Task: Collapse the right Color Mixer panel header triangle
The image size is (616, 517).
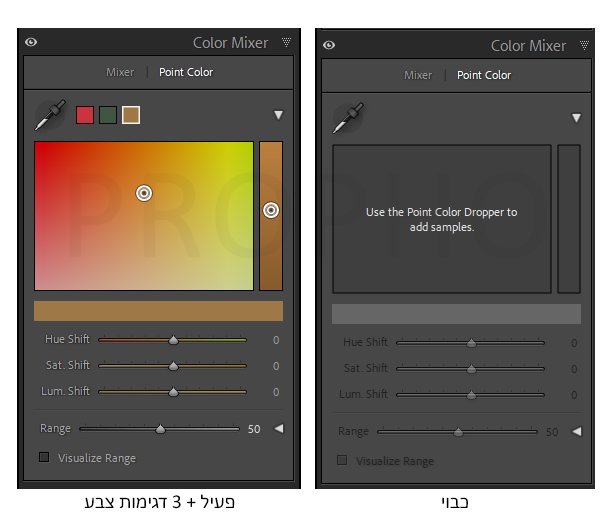Action: (584, 45)
